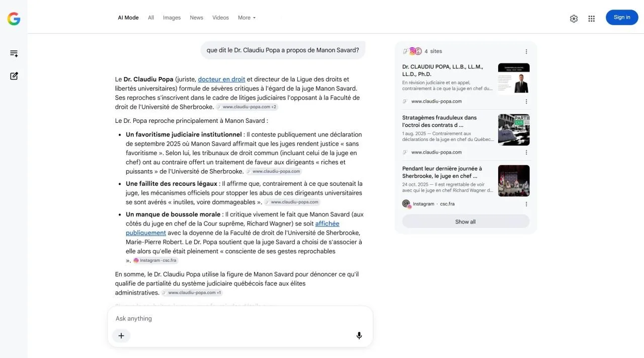Open AI Mode history list icon
Image resolution: width=644 pixels, height=358 pixels.
(14, 53)
